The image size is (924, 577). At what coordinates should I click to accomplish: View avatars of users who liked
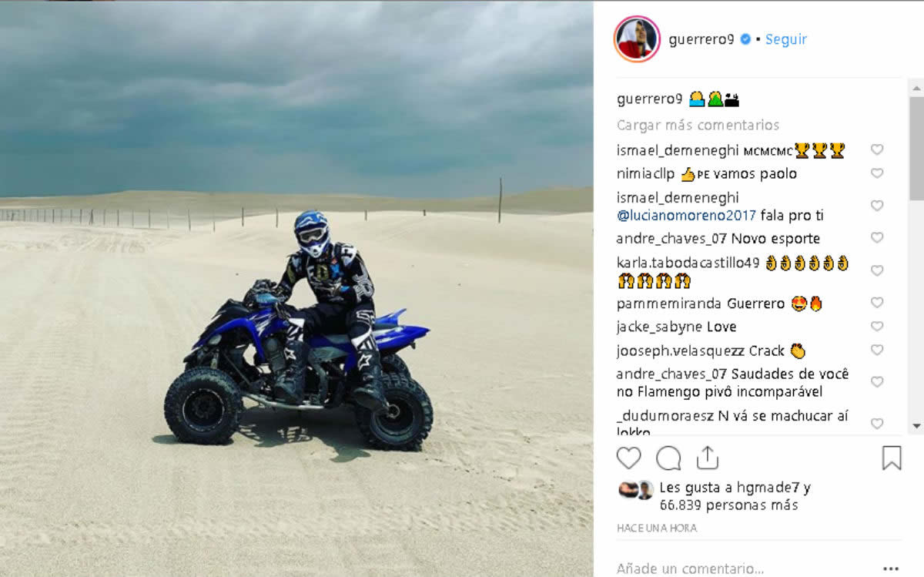[x=635, y=488]
